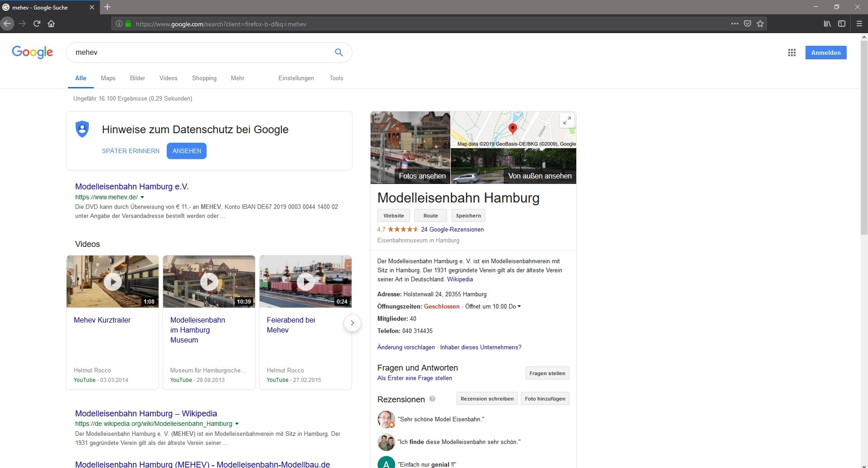Click the magnifier search icon in search box
Image resolution: width=868 pixels, height=468 pixels.
(338, 53)
